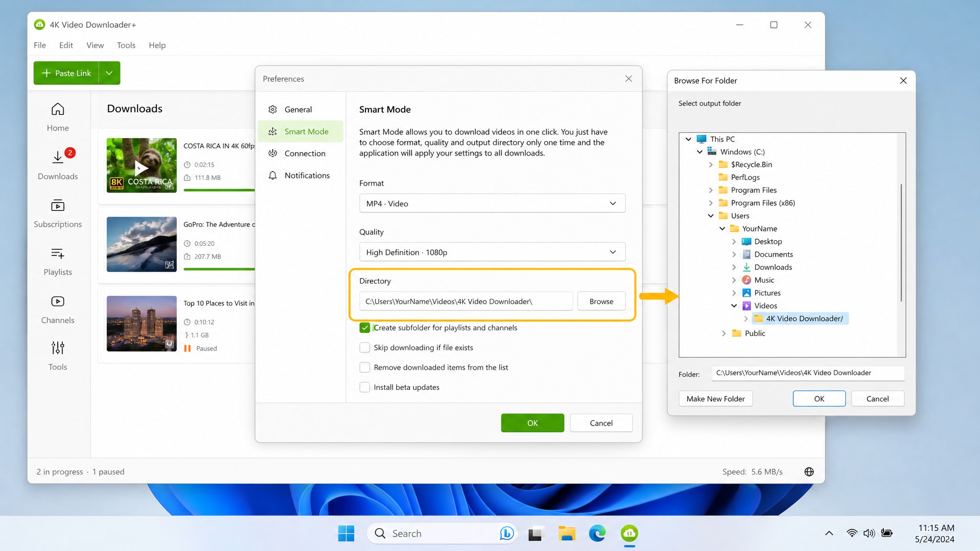Image resolution: width=980 pixels, height=551 pixels.
Task: Select the Notifications bell icon in Preferences
Action: point(273,176)
